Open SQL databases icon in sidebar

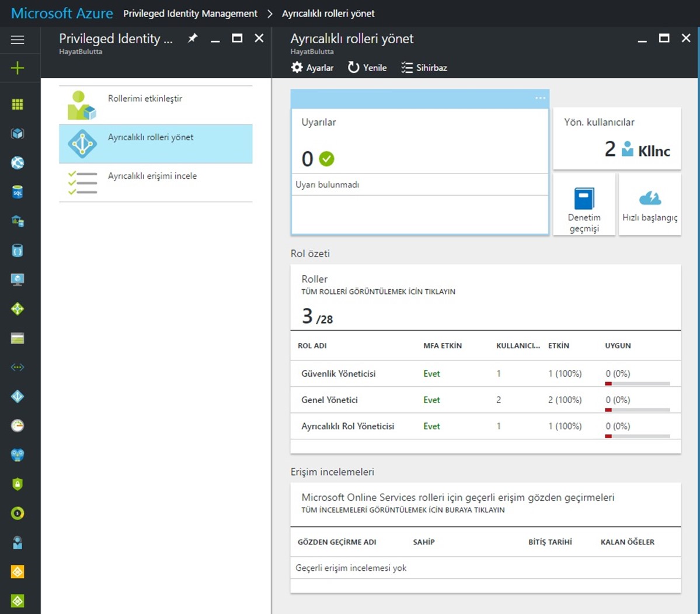18,192
